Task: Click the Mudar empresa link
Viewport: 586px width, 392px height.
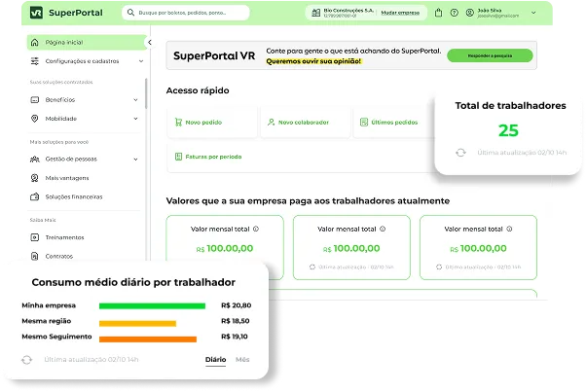Action: [400, 13]
